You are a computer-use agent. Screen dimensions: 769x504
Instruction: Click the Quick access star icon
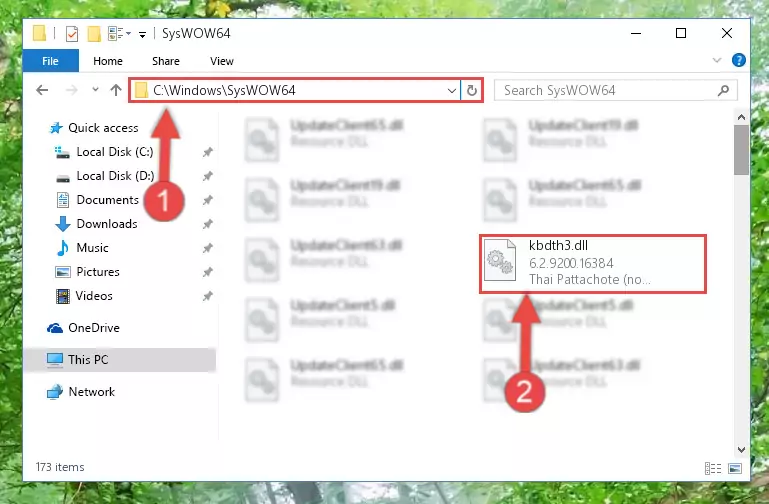click(56, 128)
